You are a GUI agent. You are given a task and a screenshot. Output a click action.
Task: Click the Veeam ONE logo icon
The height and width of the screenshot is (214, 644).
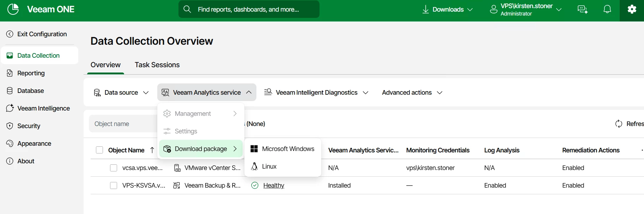13,9
